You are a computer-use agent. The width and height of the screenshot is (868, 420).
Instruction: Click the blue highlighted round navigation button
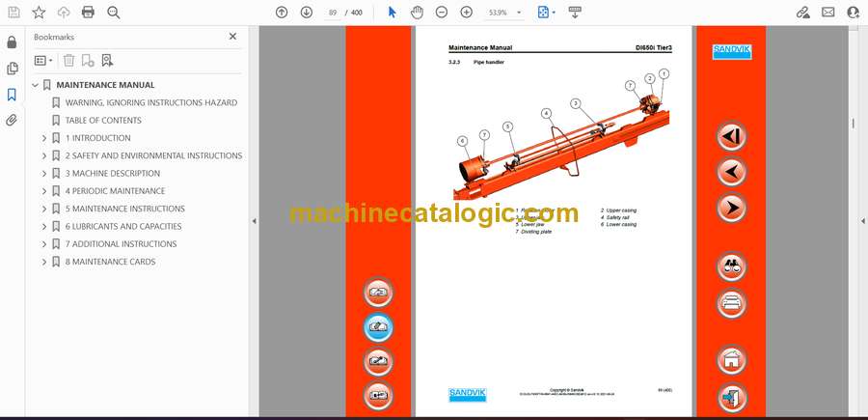point(378,327)
